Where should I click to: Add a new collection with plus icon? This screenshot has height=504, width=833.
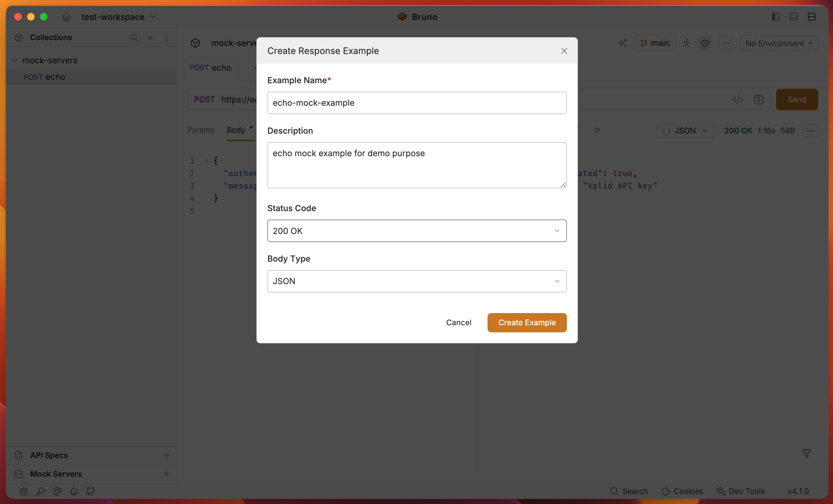(x=150, y=38)
